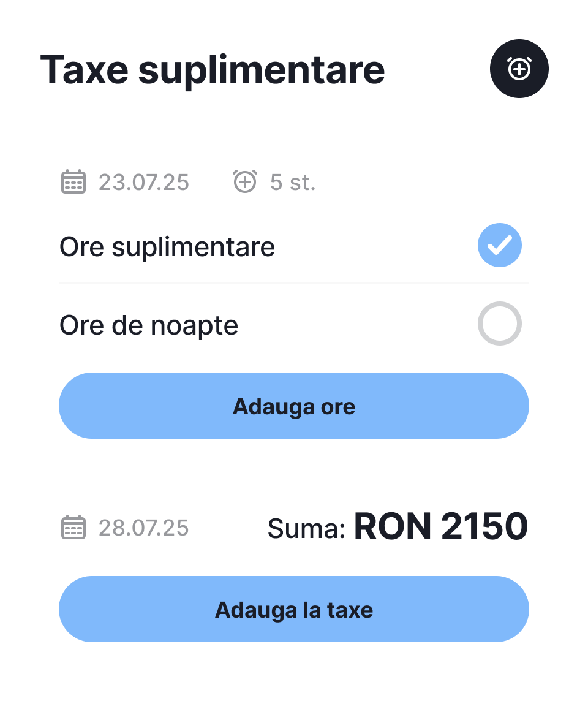Viewport: 588px width, 701px height.
Task: Click the alarm-plus icon beside 5 st.
Action: click(245, 181)
